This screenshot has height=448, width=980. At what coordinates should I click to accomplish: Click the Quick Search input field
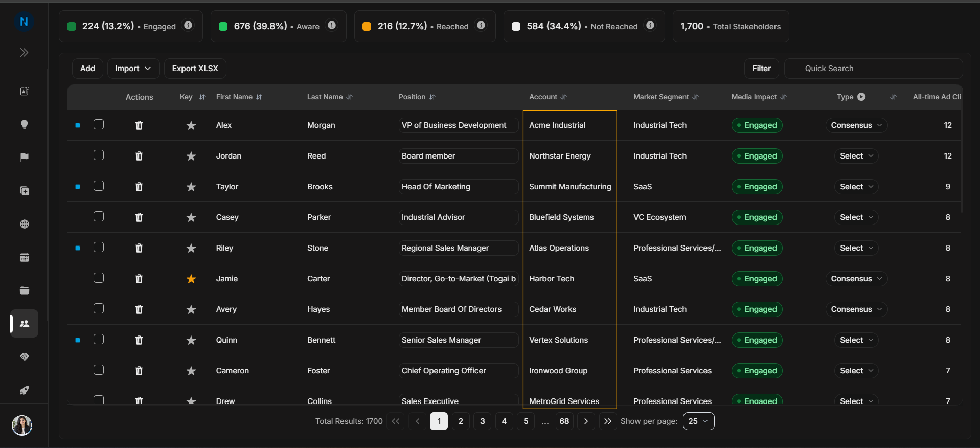[873, 69]
